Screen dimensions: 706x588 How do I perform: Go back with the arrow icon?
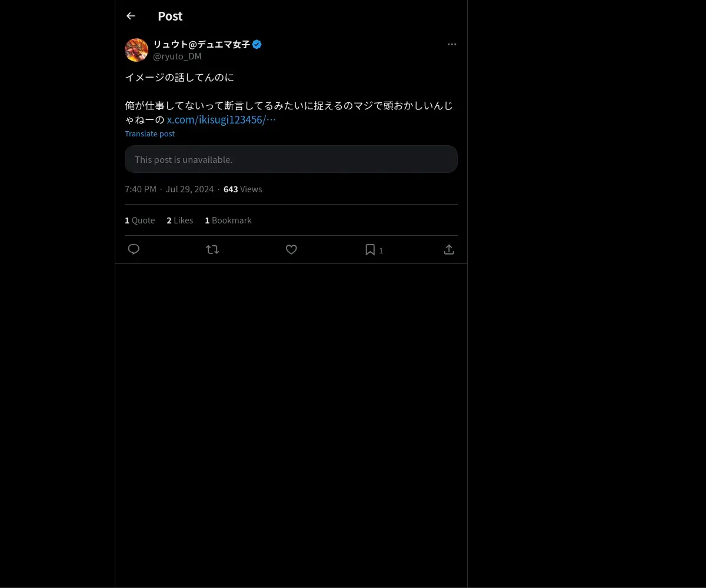click(x=131, y=16)
